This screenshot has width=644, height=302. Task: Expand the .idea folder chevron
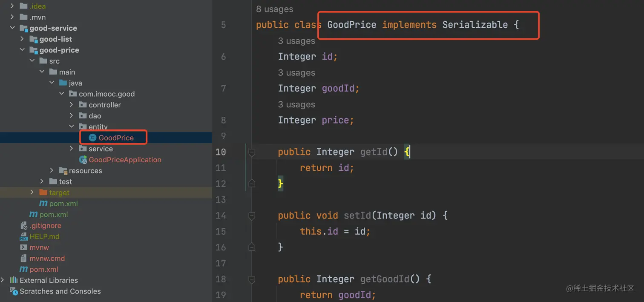pos(12,6)
